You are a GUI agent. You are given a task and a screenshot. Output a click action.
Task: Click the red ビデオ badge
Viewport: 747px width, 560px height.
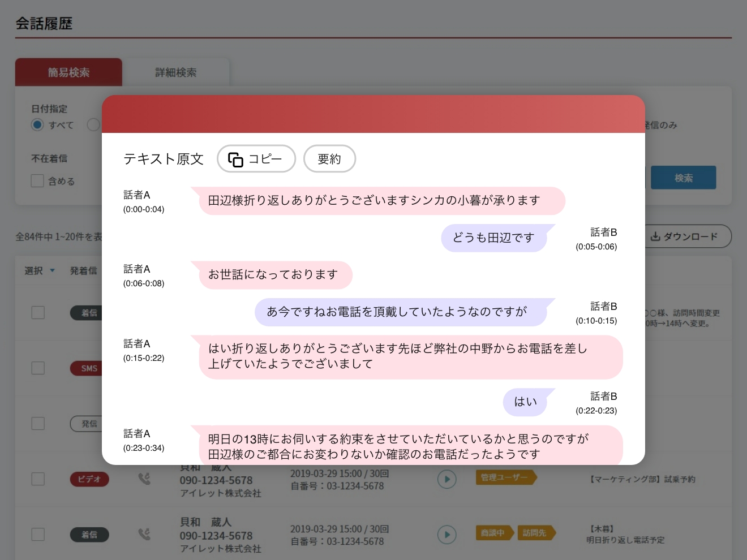point(89,479)
